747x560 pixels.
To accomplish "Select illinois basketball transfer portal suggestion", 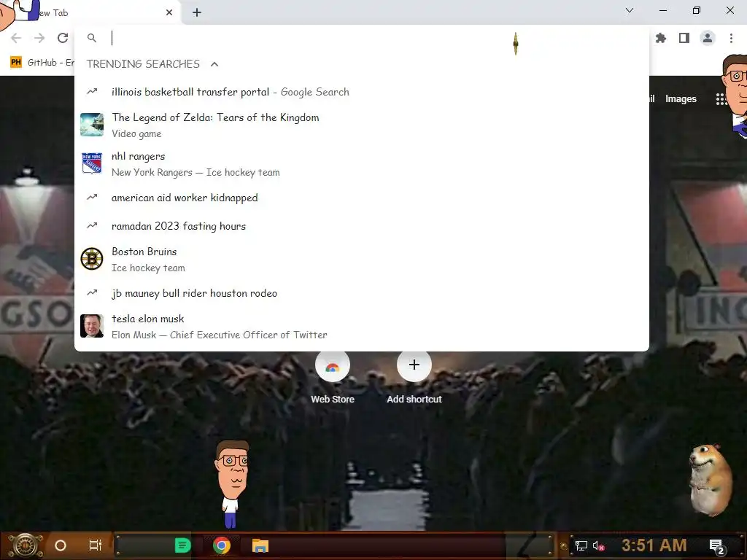I will [362, 92].
